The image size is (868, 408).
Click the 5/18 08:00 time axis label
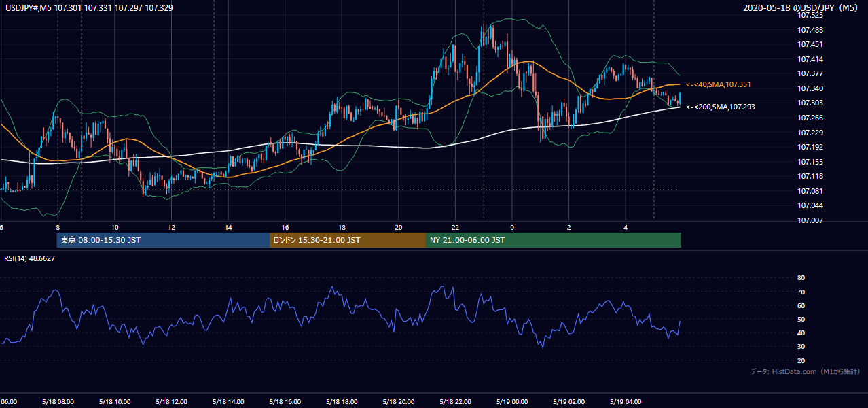[58, 402]
